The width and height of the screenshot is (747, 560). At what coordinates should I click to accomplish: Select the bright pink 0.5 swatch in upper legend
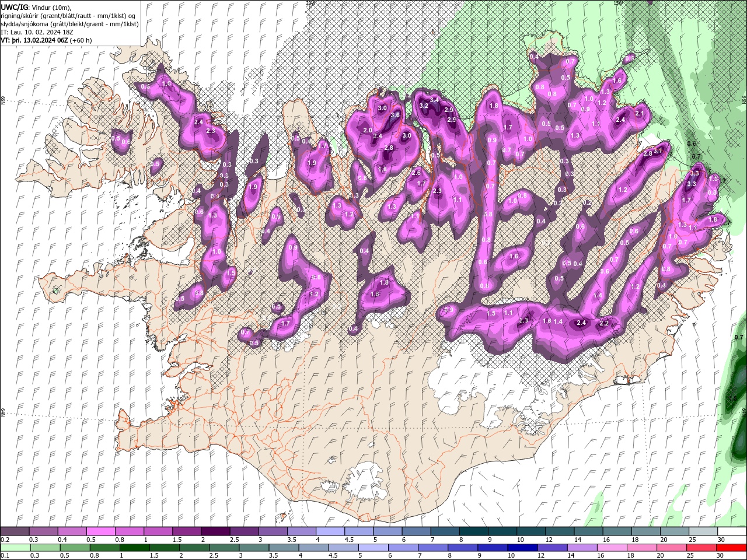tap(100, 531)
